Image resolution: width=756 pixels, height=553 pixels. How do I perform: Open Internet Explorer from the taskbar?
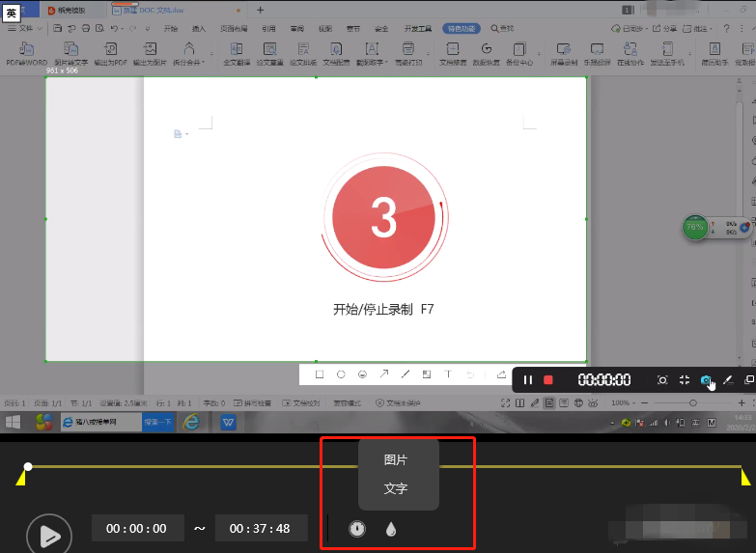tap(191, 422)
